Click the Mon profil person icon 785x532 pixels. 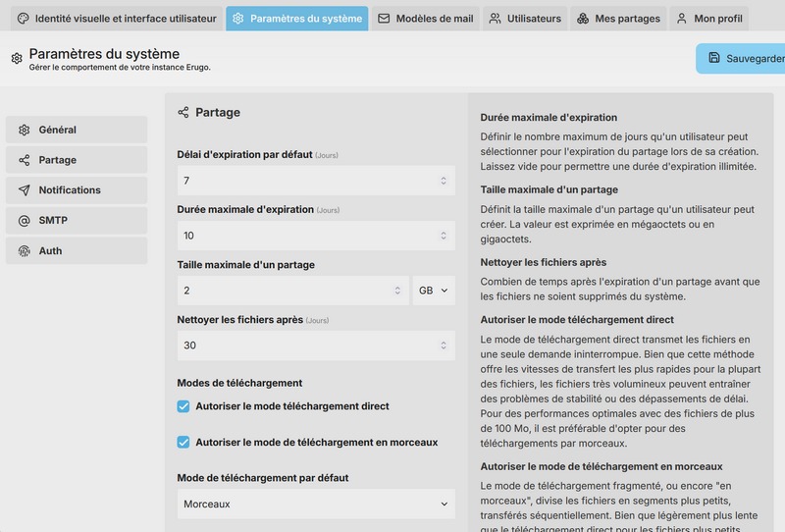[681, 19]
